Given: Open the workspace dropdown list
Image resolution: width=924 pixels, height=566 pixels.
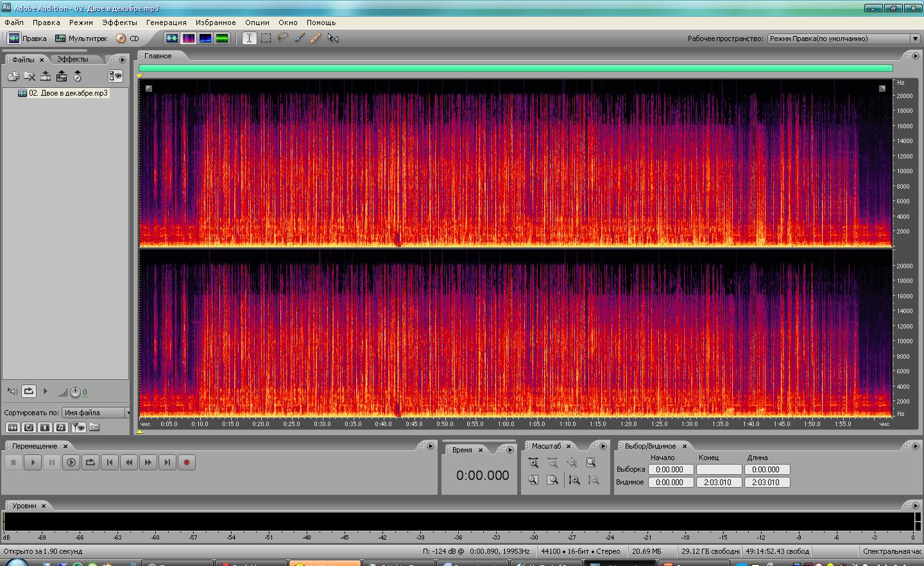Looking at the screenshot, I should [915, 39].
